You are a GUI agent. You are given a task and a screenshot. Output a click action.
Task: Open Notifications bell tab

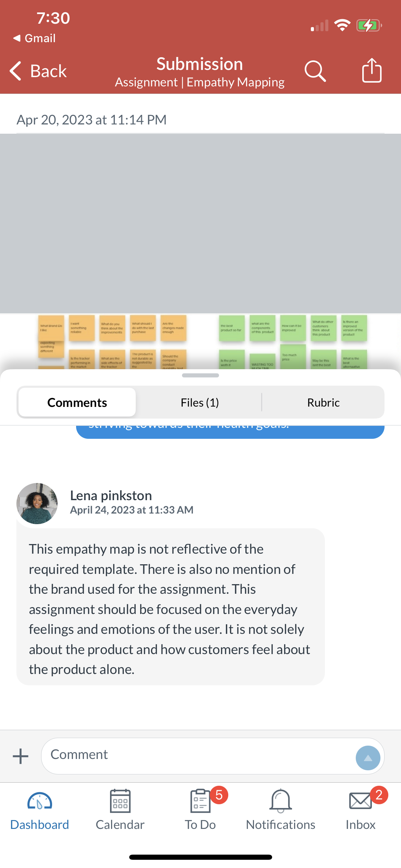tap(280, 809)
